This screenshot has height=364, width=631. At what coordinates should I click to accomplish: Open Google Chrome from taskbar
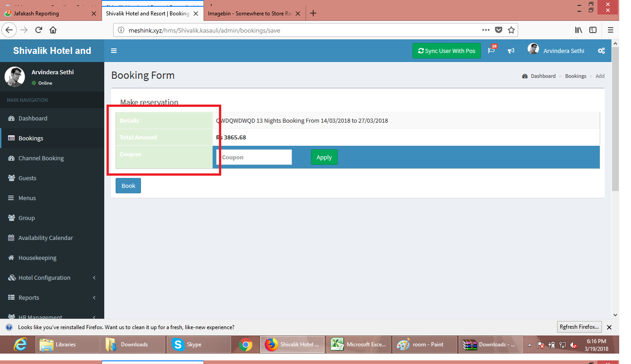(246, 345)
